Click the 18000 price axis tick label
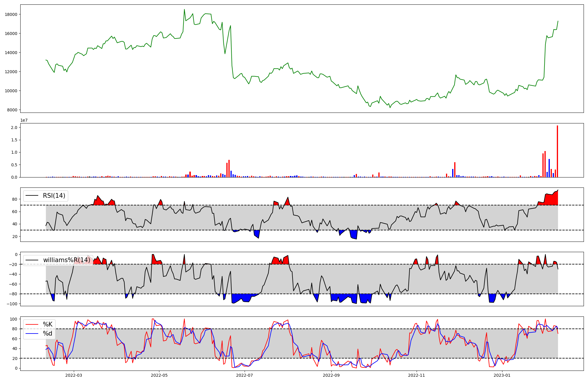Viewport: 588px width, 382px height. tap(11, 14)
